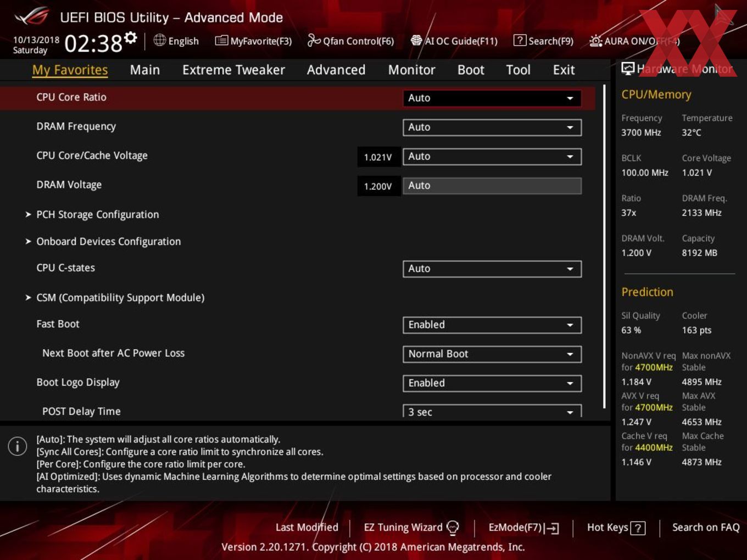
Task: Click the POST Delay Time label
Action: (x=81, y=411)
